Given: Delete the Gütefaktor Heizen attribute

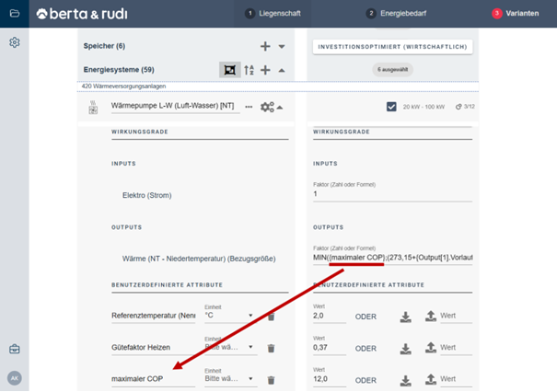Looking at the screenshot, I should [271, 349].
